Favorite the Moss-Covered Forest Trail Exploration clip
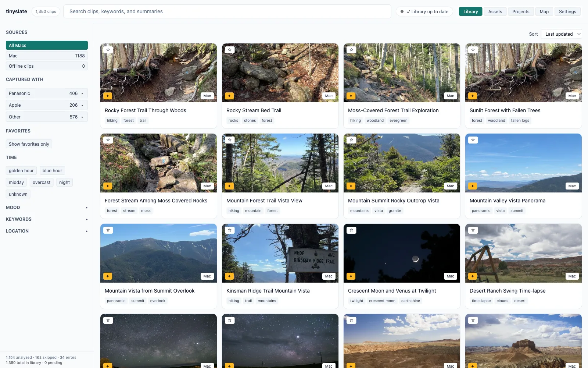 (351, 50)
